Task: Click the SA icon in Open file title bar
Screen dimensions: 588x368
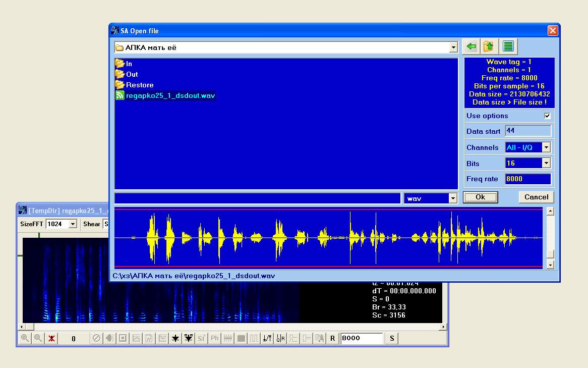Action: pyautogui.click(x=115, y=30)
